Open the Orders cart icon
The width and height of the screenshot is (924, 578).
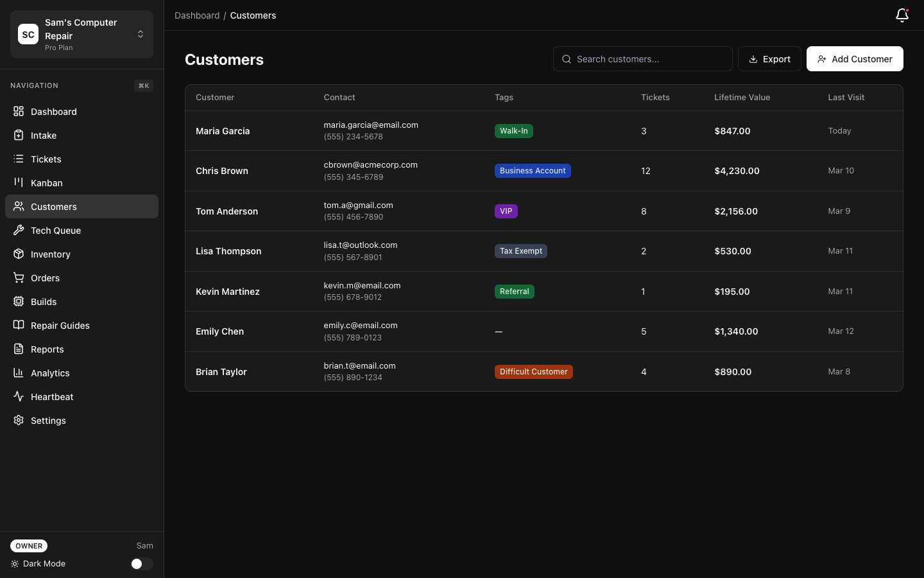point(19,277)
